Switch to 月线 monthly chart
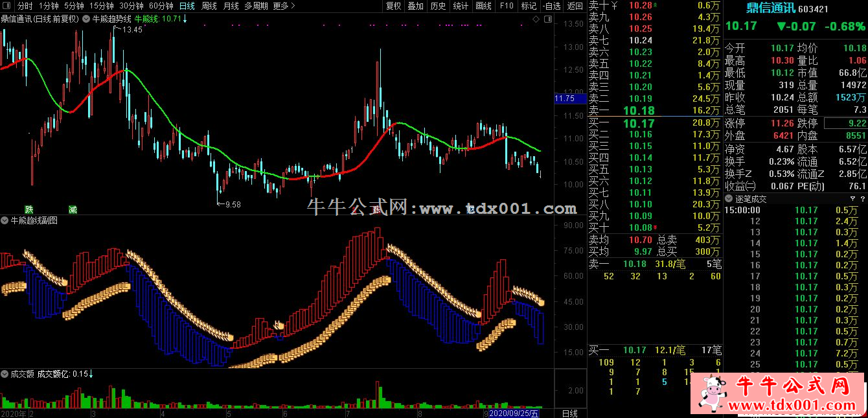 click(x=231, y=6)
